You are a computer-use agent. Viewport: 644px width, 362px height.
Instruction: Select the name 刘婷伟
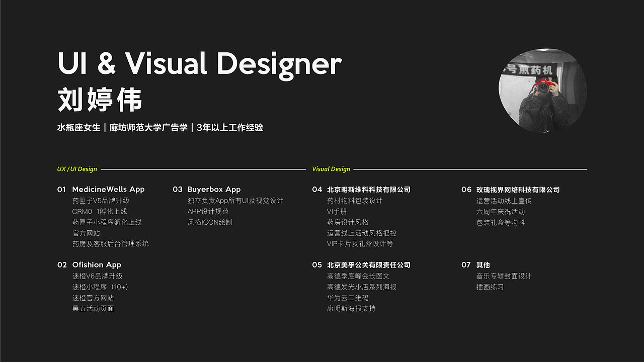coord(100,100)
